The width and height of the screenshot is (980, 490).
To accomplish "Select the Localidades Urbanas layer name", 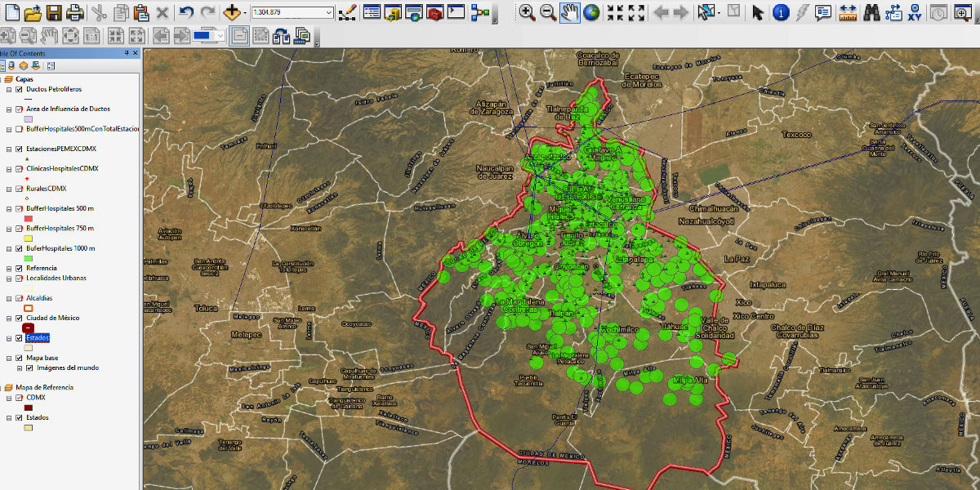I will [x=56, y=278].
